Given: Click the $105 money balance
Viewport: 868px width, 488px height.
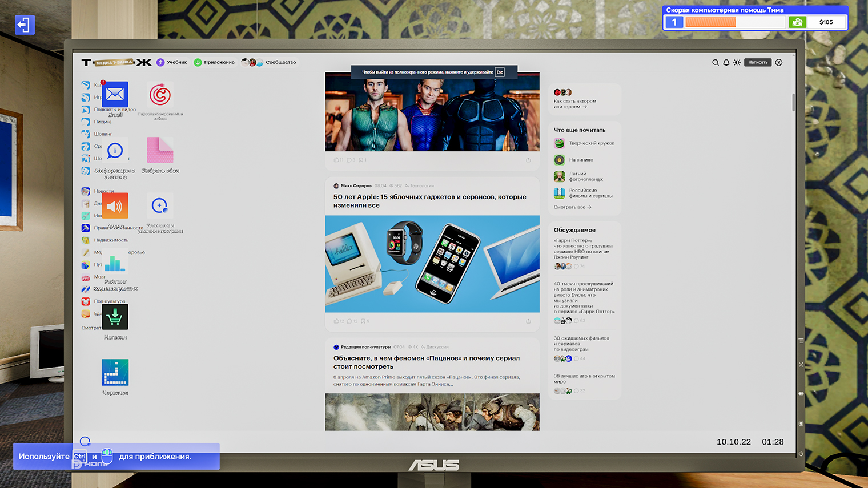Looking at the screenshot, I should (826, 22).
